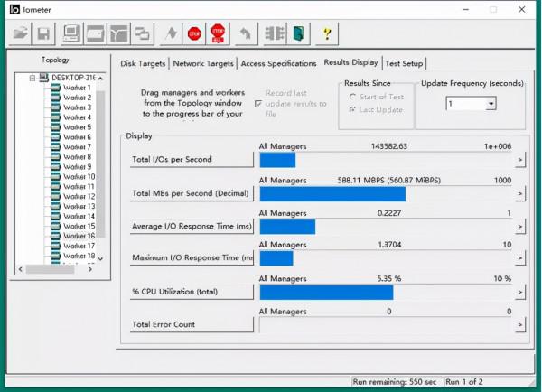Screen dimensions: 542x392
Task: Click the Total MBs per Second (Decimal) button
Action: [x=192, y=193]
